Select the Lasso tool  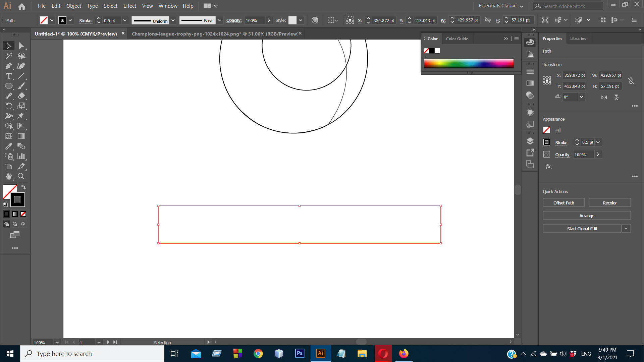21,56
